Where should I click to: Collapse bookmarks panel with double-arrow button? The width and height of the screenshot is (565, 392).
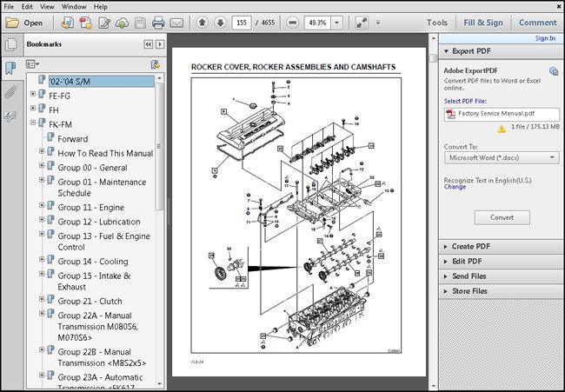(x=148, y=44)
